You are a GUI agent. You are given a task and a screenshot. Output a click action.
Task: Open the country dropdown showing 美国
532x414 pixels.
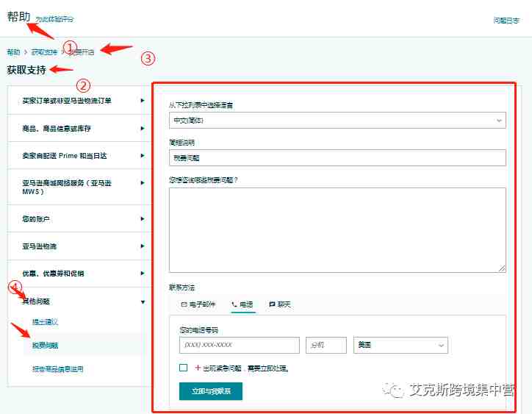point(400,345)
